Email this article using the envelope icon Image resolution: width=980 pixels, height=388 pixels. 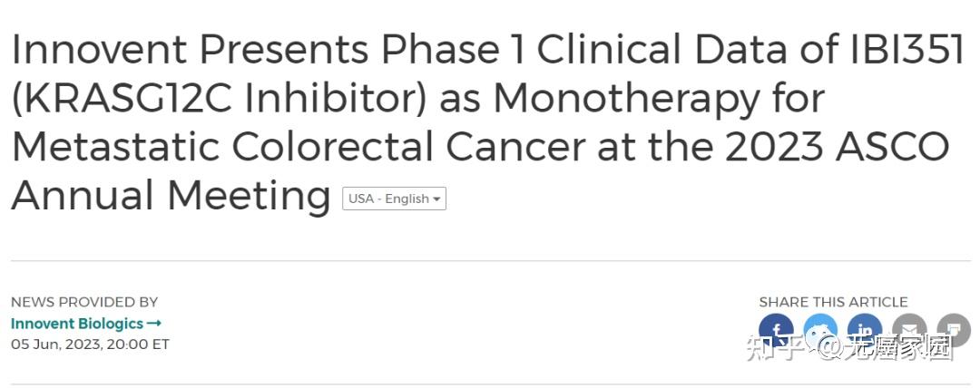(x=909, y=330)
